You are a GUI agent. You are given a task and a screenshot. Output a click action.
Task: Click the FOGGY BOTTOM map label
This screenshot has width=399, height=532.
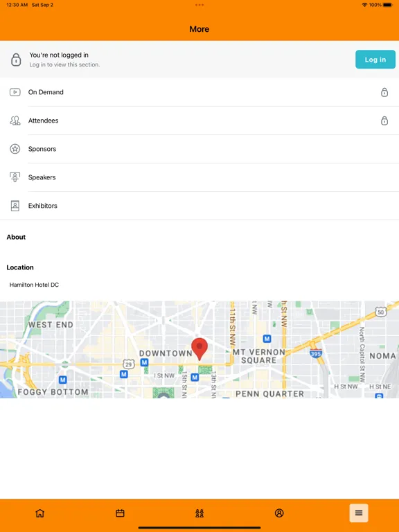53,392
